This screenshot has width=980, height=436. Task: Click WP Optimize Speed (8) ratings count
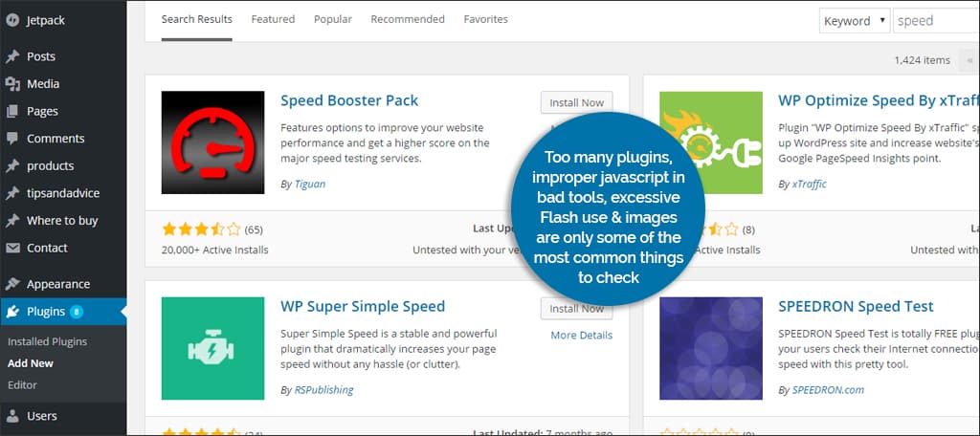748,229
